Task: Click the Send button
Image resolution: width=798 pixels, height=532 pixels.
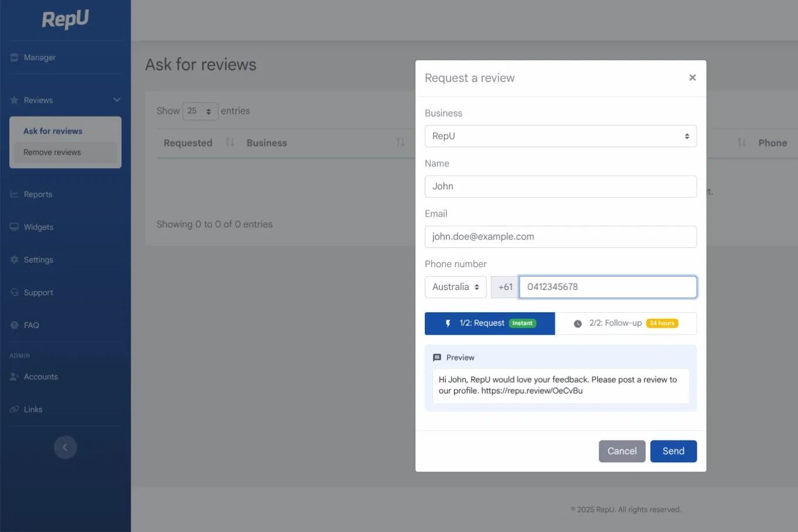Action: point(674,451)
